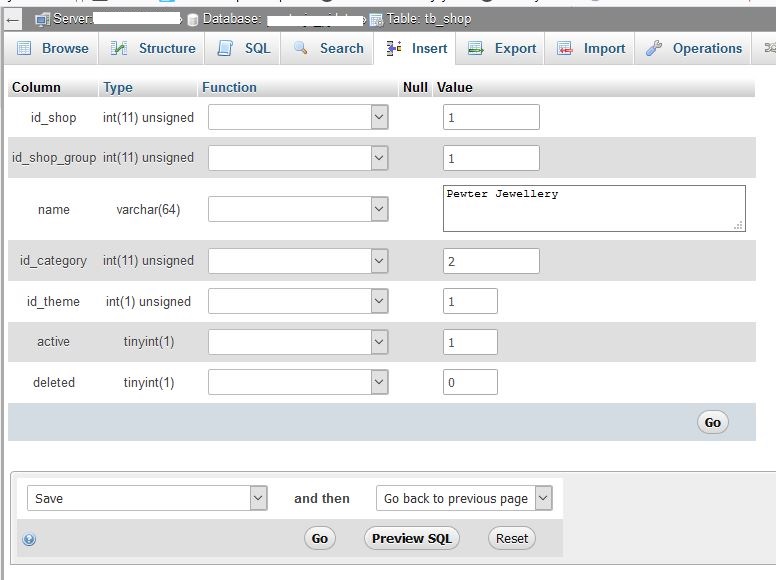Click the Search magnifier icon

pyautogui.click(x=300, y=48)
